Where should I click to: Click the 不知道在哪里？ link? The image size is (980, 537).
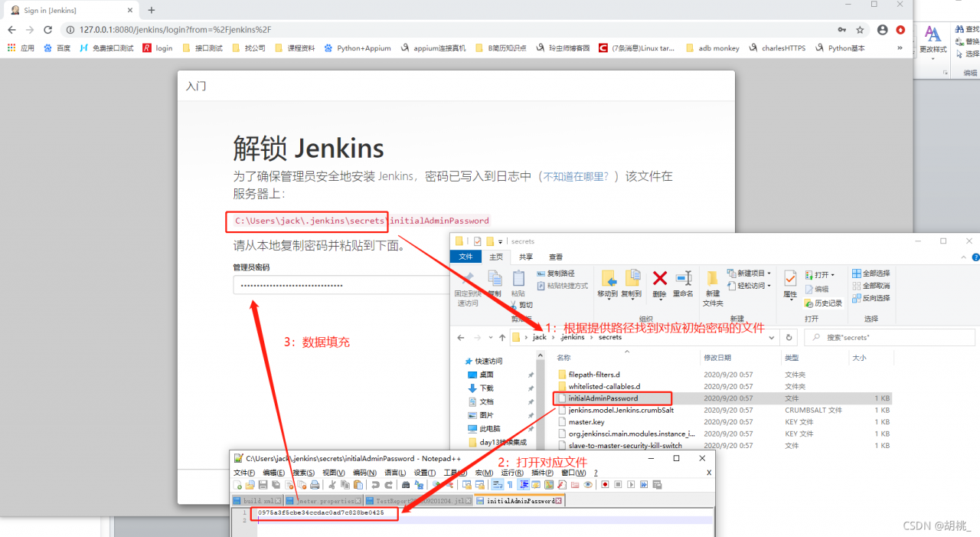point(576,176)
